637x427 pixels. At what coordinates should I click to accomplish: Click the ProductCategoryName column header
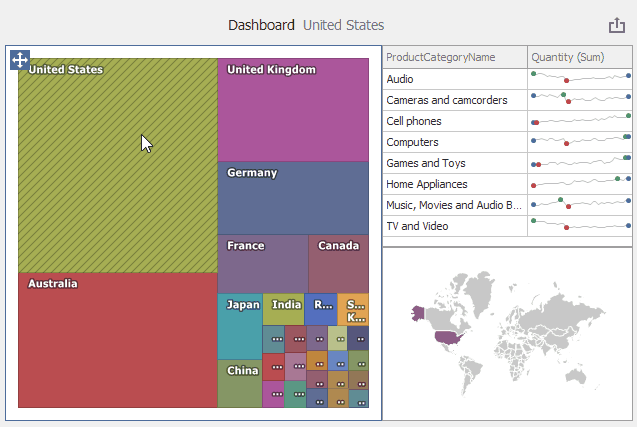click(454, 57)
